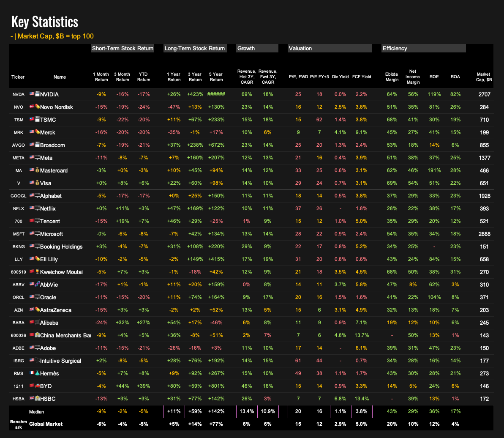
Task: Click the drink icon beside Kweichow Moutai
Action: click(x=37, y=272)
